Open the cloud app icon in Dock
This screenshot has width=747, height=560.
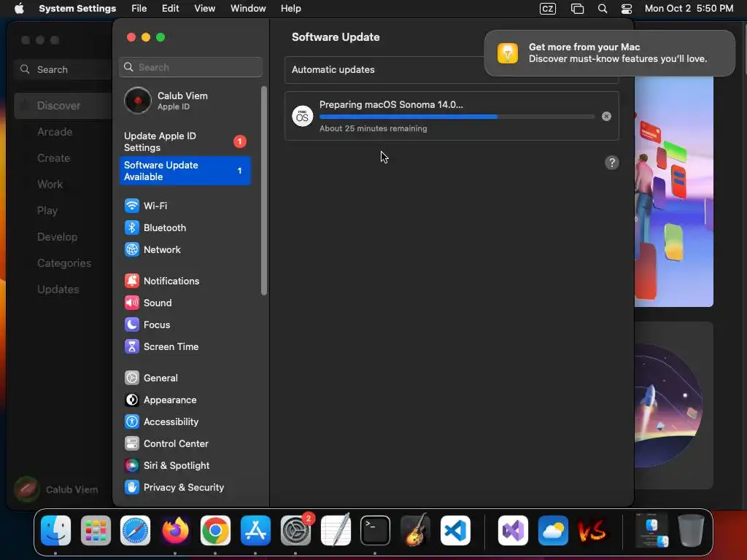[x=553, y=530]
